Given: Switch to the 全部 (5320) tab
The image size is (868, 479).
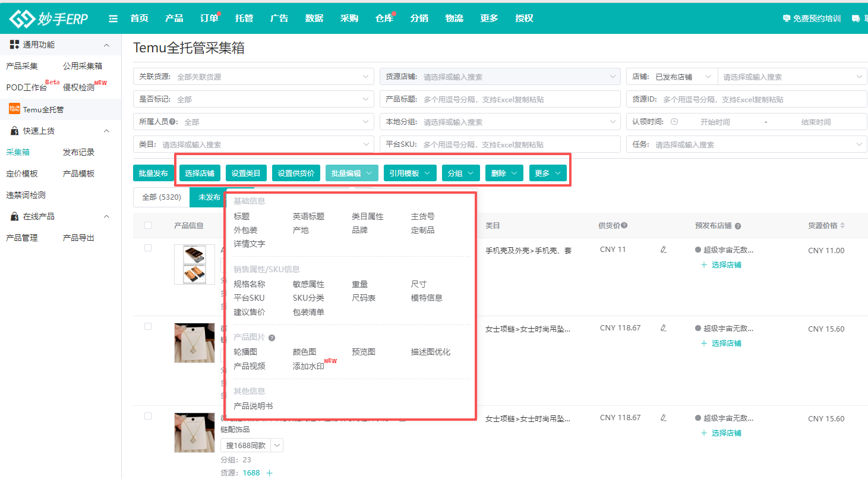Looking at the screenshot, I should [x=161, y=197].
